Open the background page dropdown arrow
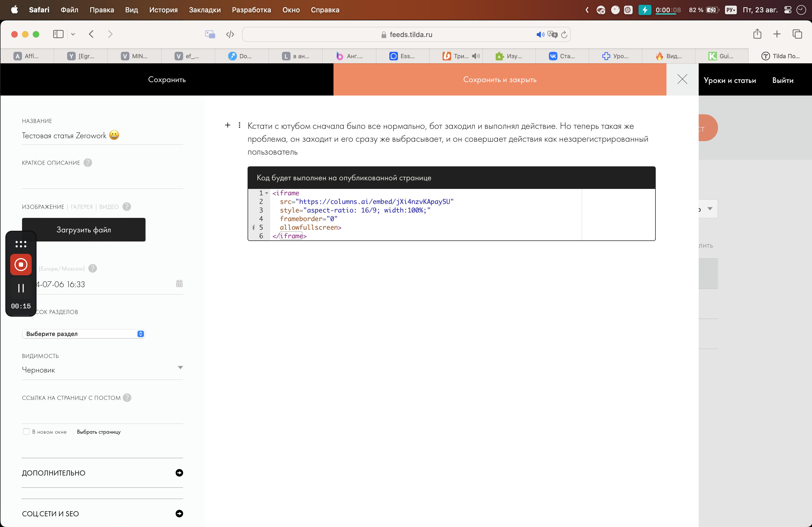812x527 pixels. coord(710,208)
